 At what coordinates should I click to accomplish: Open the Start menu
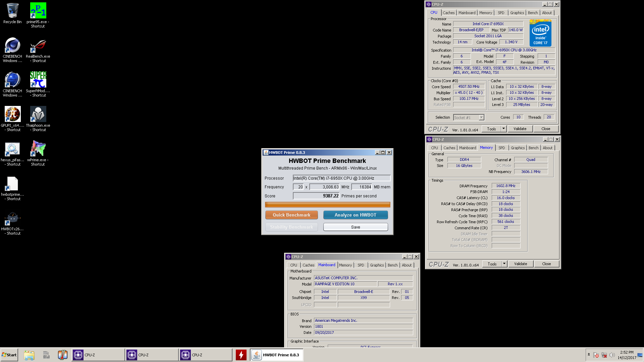coord(9,355)
